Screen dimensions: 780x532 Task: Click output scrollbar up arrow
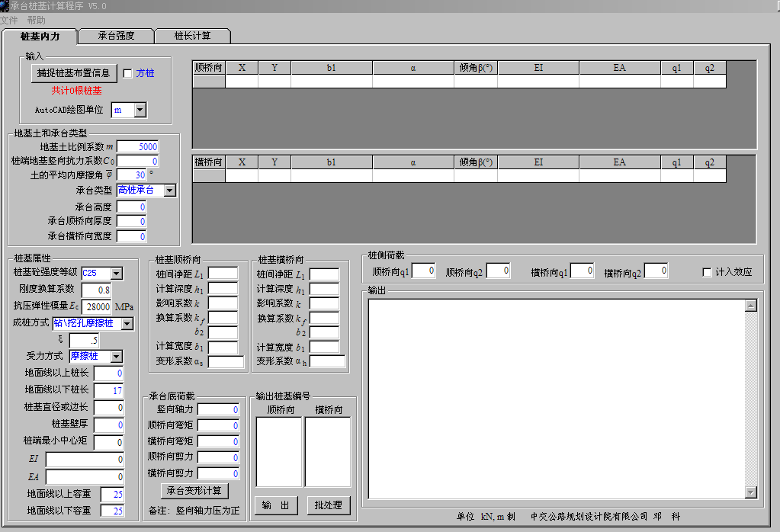pos(751,306)
